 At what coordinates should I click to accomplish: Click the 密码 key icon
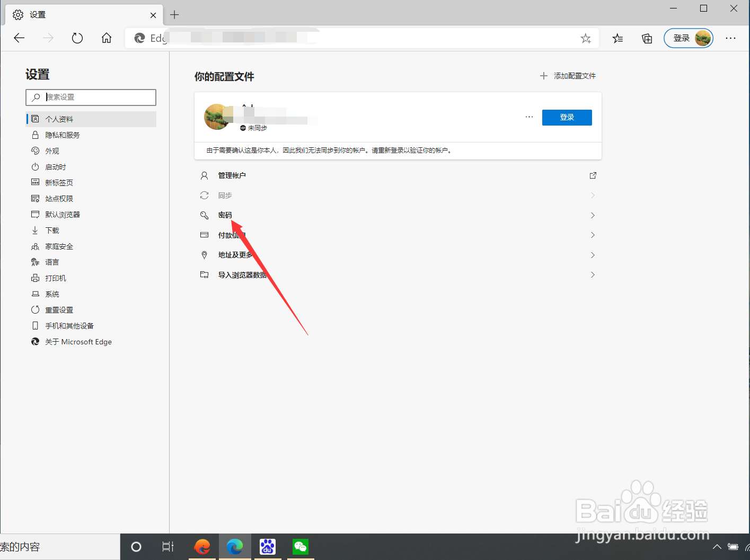coord(204,215)
